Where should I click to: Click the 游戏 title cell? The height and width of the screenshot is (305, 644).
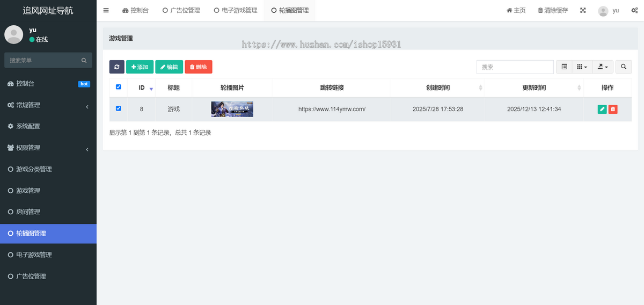point(173,109)
